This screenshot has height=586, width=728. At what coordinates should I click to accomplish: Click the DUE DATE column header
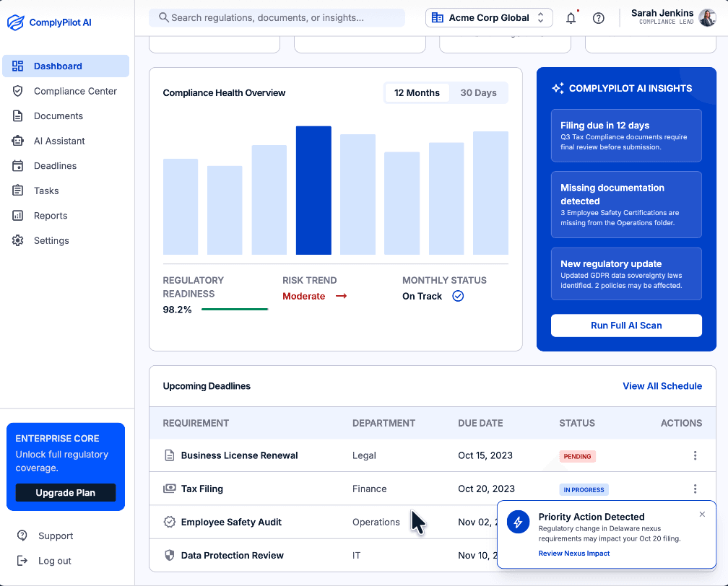pyautogui.click(x=480, y=423)
